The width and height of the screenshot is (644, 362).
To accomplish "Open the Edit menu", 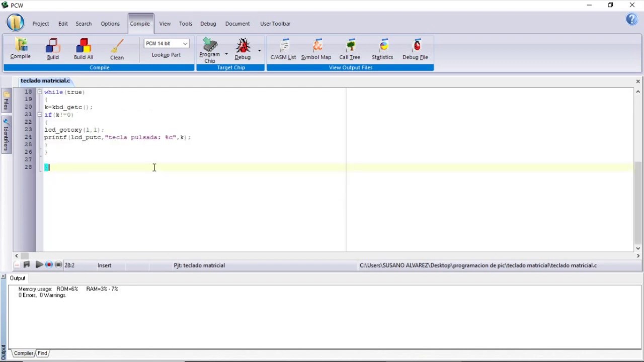I will [63, 24].
